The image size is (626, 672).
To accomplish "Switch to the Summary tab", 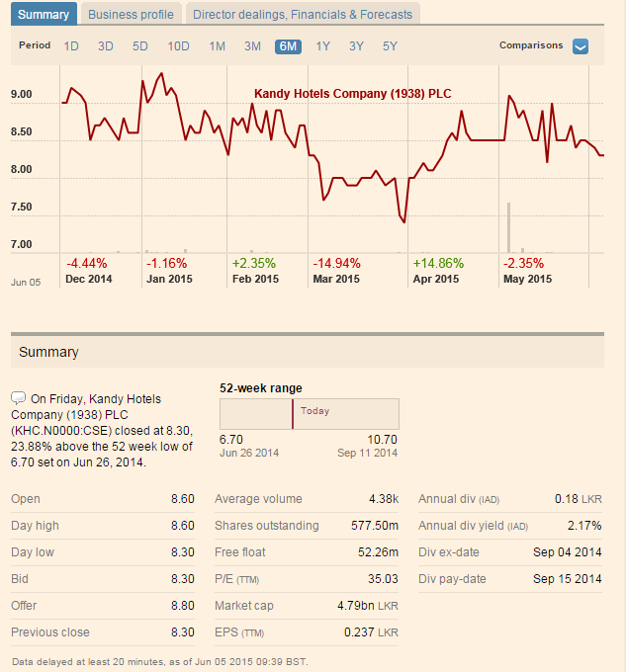I will click(x=44, y=14).
